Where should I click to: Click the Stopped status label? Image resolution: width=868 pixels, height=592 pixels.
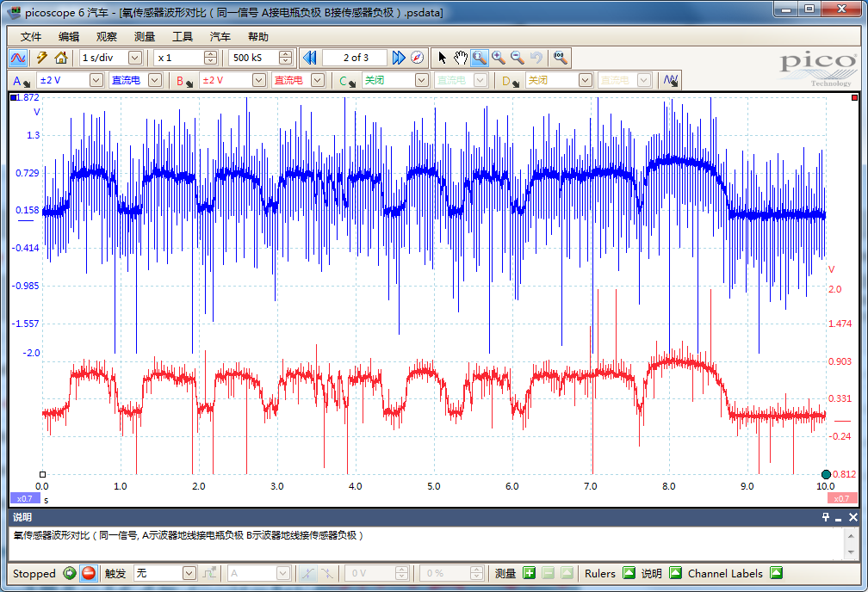click(34, 573)
